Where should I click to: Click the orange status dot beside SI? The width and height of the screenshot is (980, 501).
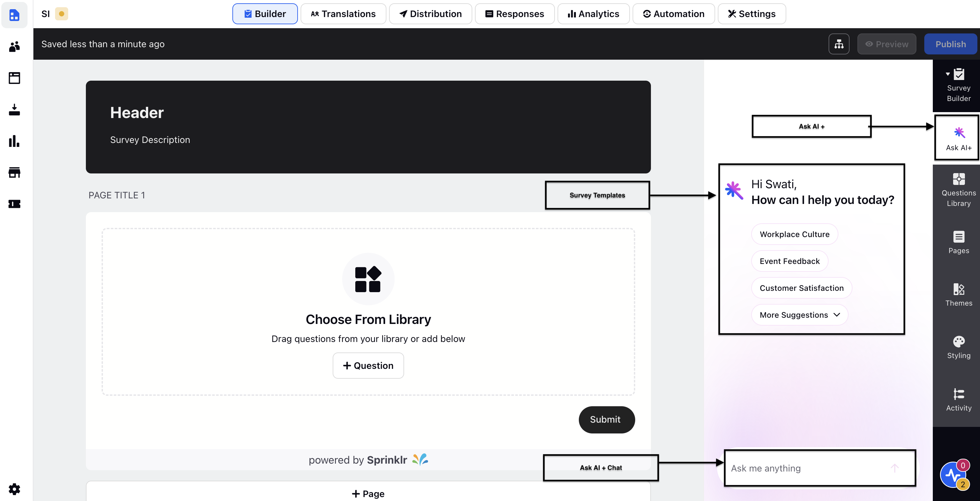pyautogui.click(x=62, y=14)
